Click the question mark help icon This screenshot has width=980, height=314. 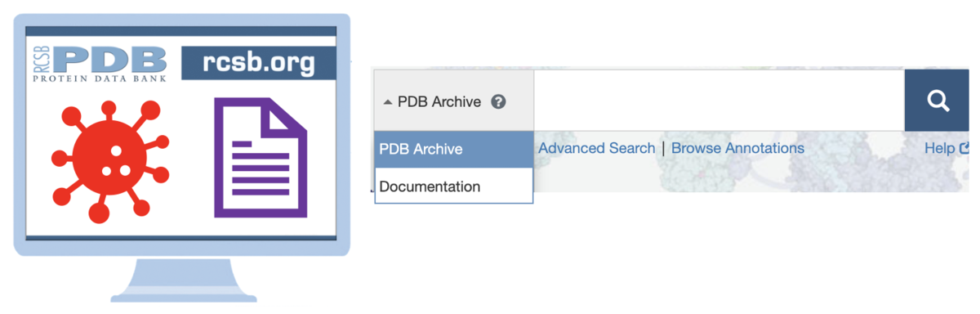coord(499,102)
